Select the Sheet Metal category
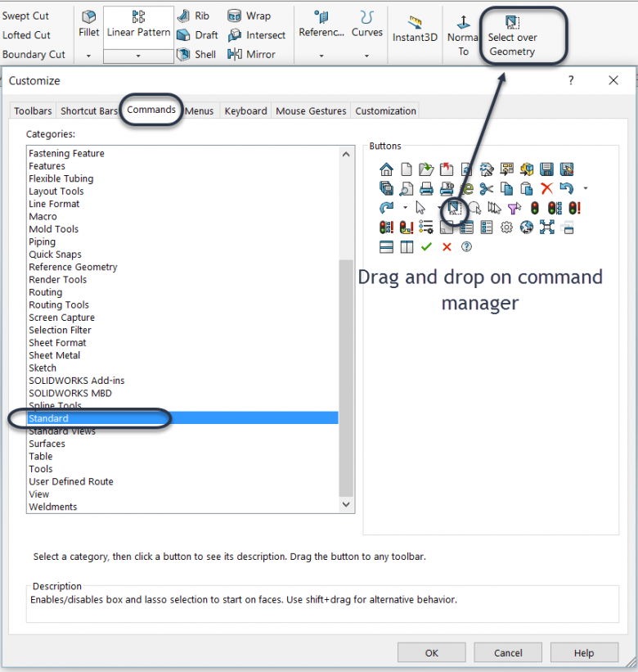The image size is (638, 672). pos(183,355)
